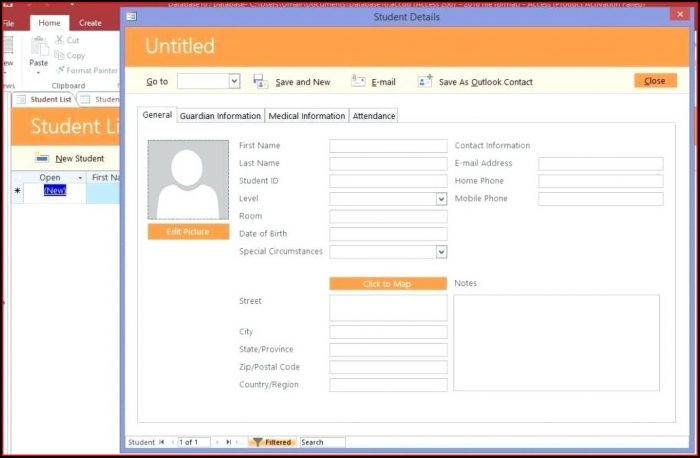This screenshot has width=700, height=458.
Task: Click the Street text box
Action: [388, 308]
